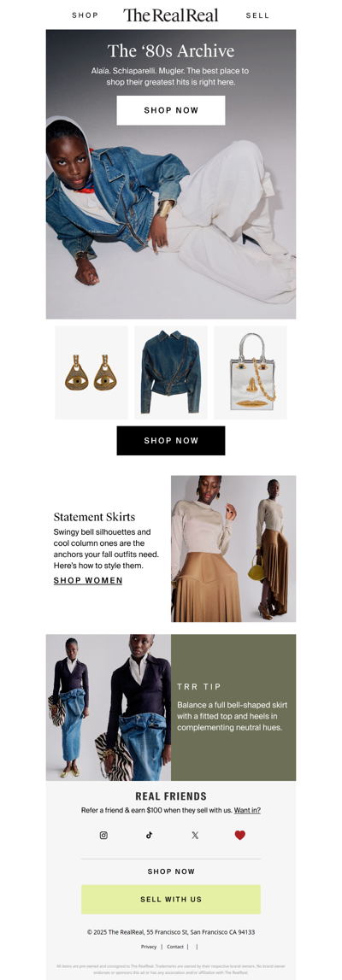Open the SHOP menu at top
The height and width of the screenshot is (980, 342).
[85, 15]
